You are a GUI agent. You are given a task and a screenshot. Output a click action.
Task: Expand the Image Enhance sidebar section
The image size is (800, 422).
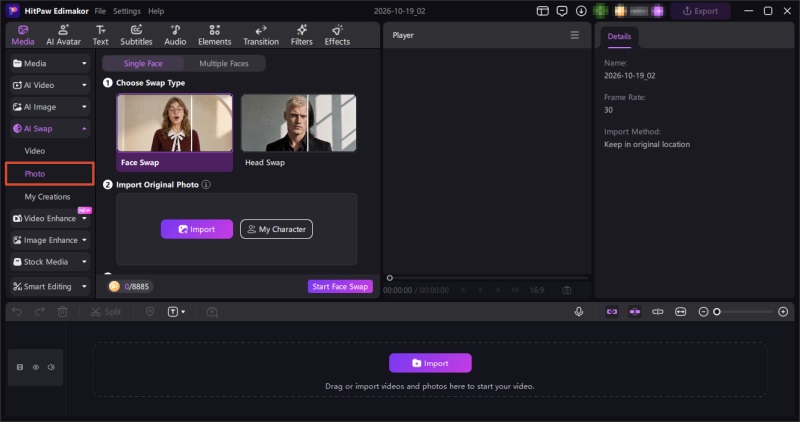point(50,240)
